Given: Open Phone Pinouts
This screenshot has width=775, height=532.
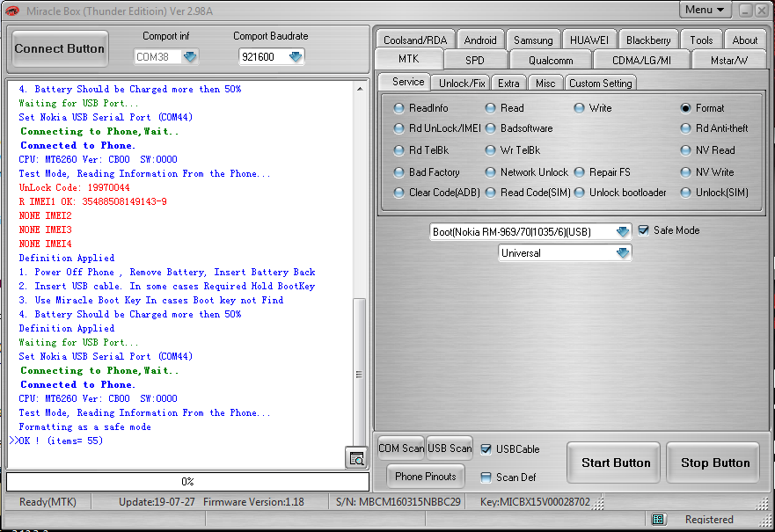Looking at the screenshot, I should (x=426, y=477).
